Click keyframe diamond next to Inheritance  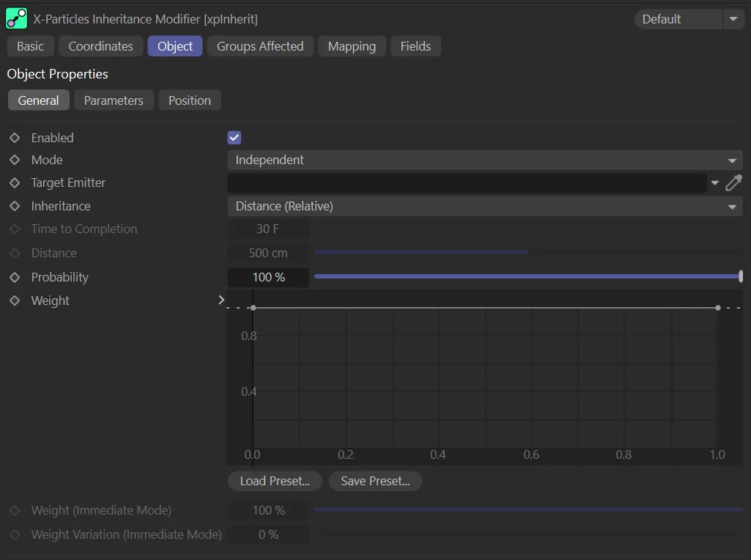pos(15,206)
